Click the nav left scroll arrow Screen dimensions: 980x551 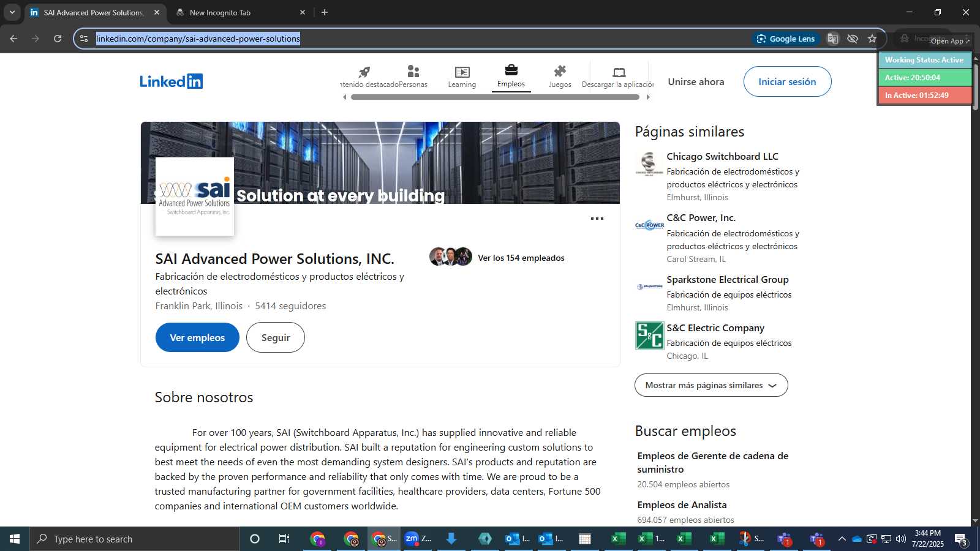pyautogui.click(x=344, y=97)
